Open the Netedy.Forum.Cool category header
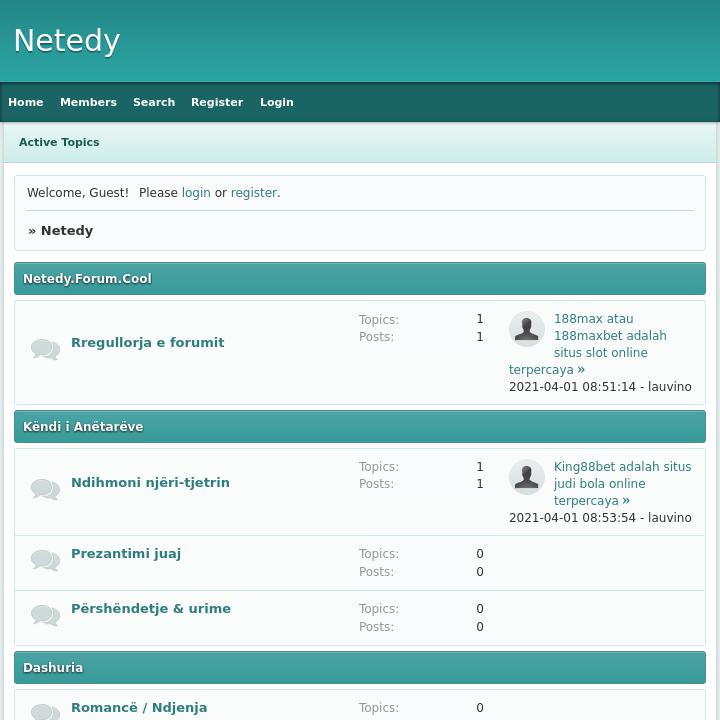The image size is (720, 720). click(87, 279)
